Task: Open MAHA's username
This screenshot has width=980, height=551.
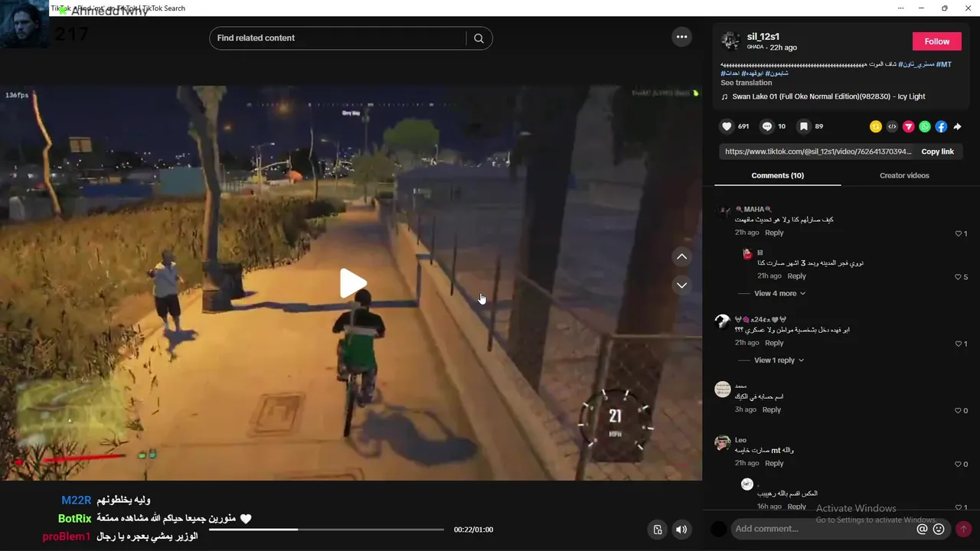Action: [x=754, y=210]
